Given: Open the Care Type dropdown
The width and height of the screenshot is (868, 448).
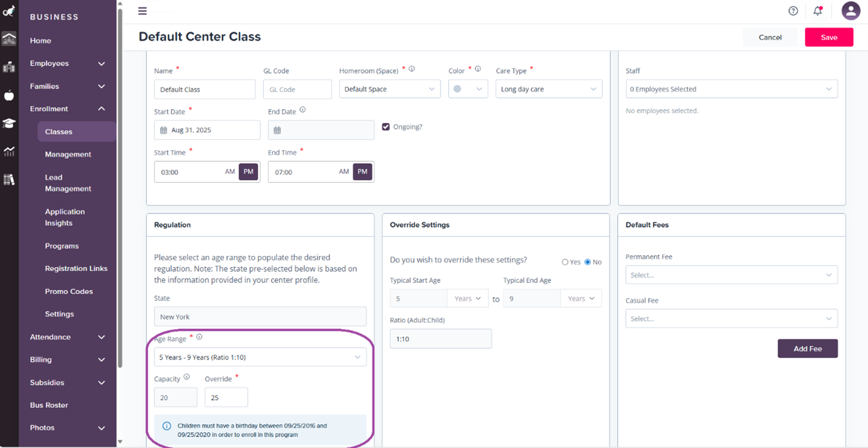Looking at the screenshot, I should (549, 88).
